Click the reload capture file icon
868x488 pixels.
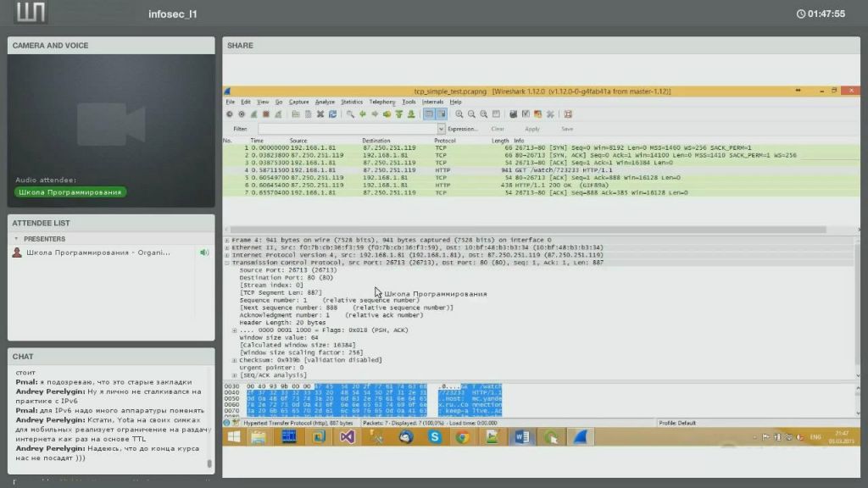coord(332,114)
